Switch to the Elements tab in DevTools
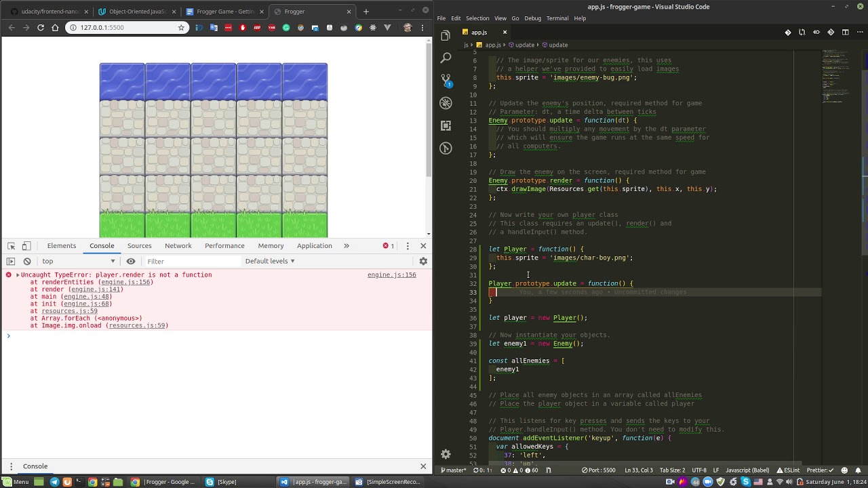Screen dimensions: 868x488 [x=62, y=245]
